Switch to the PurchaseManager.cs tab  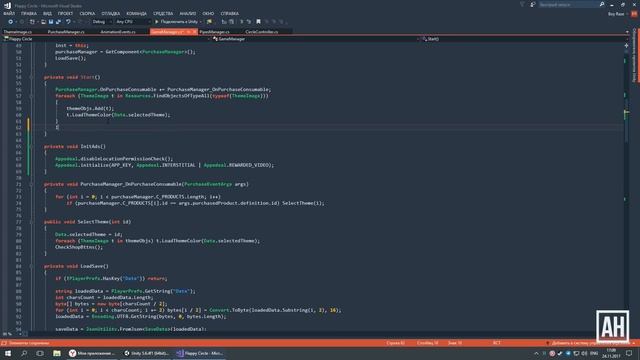point(66,31)
